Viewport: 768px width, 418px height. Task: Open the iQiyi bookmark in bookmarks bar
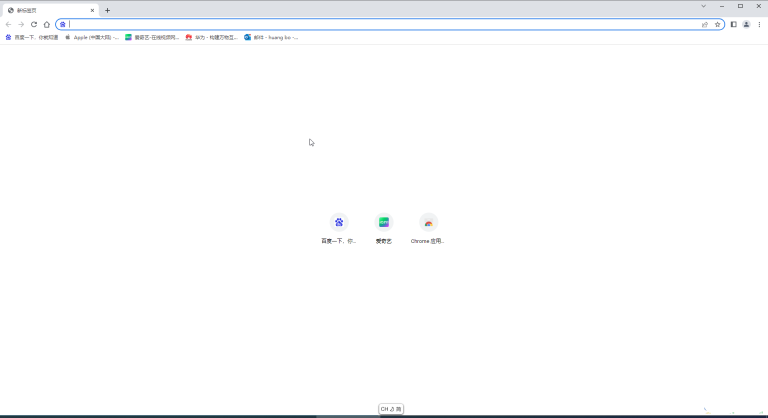[152, 37]
